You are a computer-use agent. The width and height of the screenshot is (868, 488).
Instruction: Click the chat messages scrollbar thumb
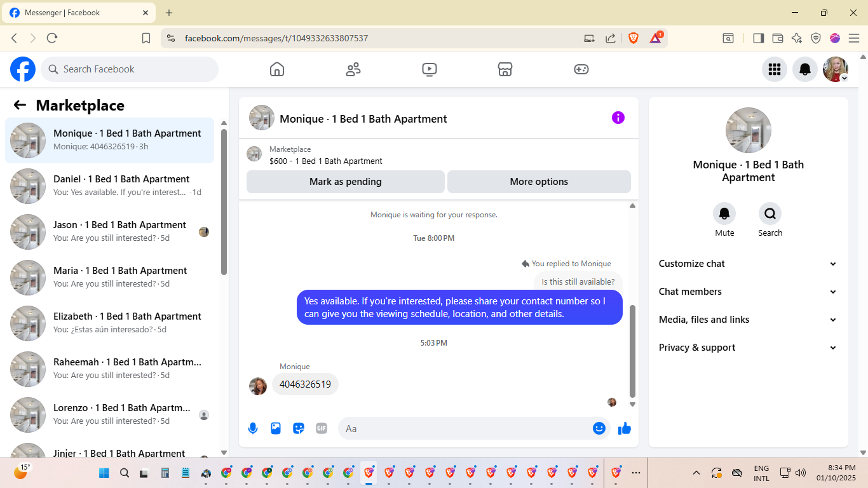(632, 351)
